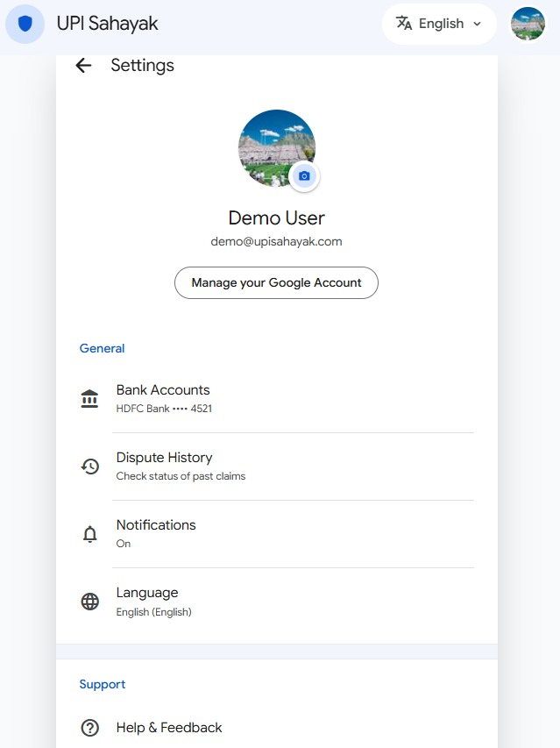
Task: Click the camera icon to change photo
Action: click(x=304, y=176)
